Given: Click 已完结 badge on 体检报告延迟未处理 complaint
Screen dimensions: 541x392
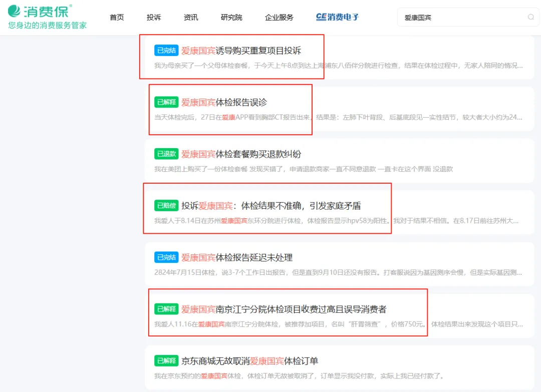Looking at the screenshot, I should pos(166,257).
